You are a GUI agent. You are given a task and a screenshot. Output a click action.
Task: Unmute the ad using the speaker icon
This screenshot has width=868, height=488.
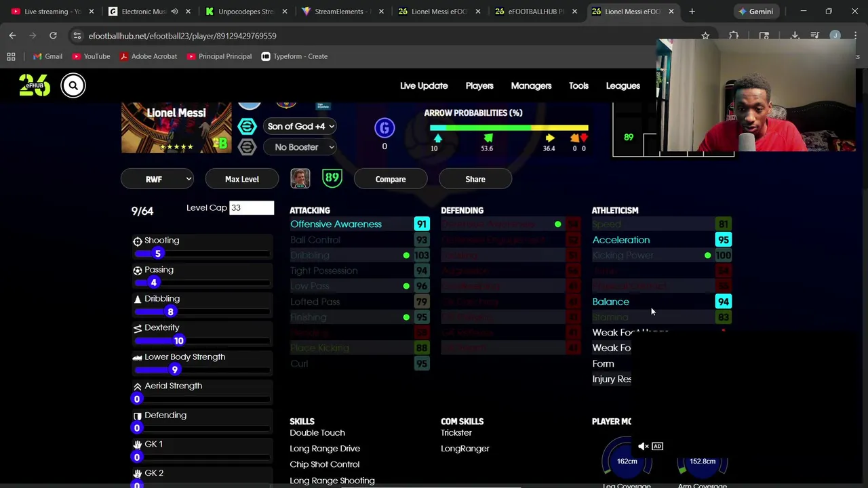(x=643, y=446)
